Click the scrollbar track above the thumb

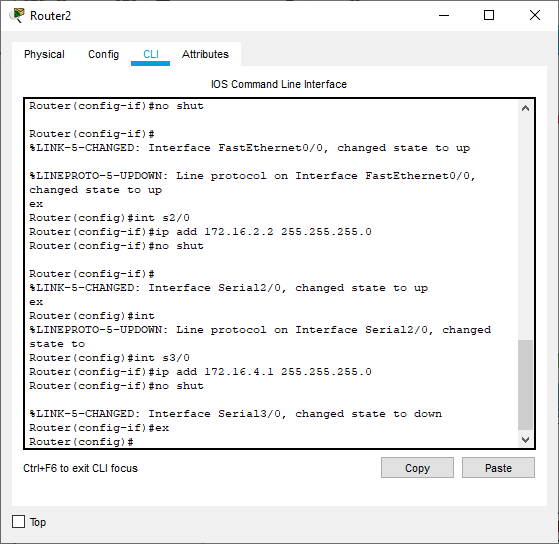525,228
